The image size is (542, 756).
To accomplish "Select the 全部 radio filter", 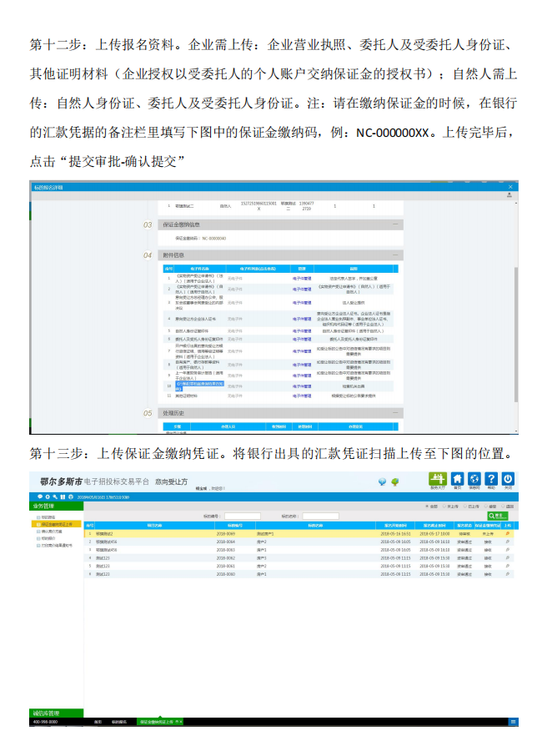I will [426, 506].
